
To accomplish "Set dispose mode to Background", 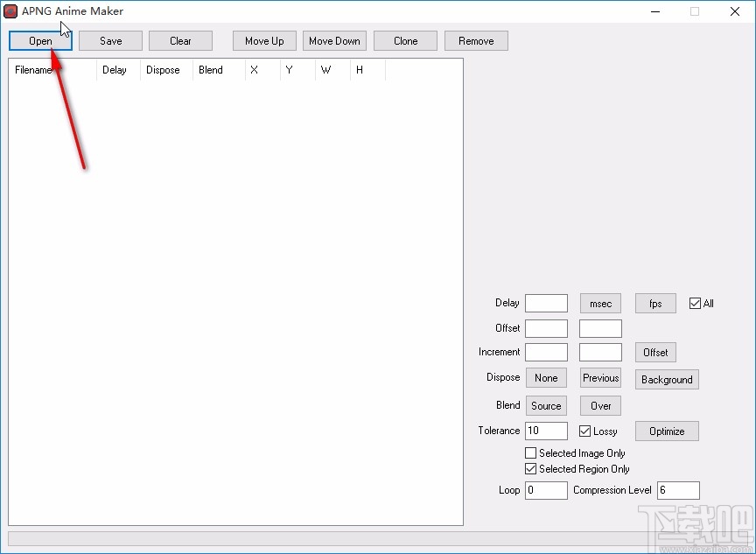I will (667, 379).
